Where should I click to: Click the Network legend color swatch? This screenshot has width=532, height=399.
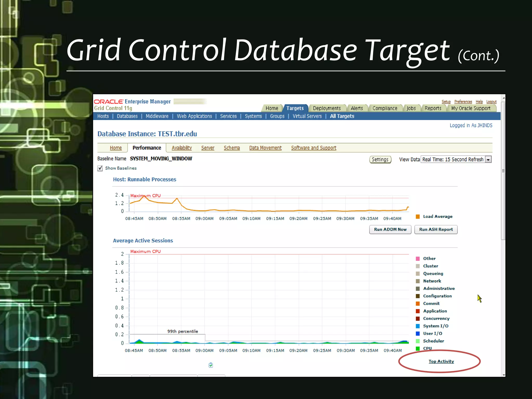[418, 281]
